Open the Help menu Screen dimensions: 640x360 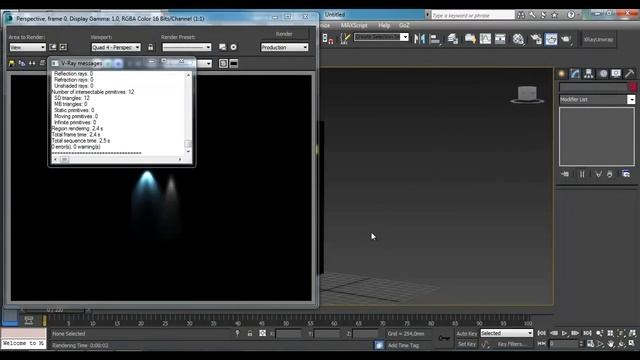click(x=384, y=25)
